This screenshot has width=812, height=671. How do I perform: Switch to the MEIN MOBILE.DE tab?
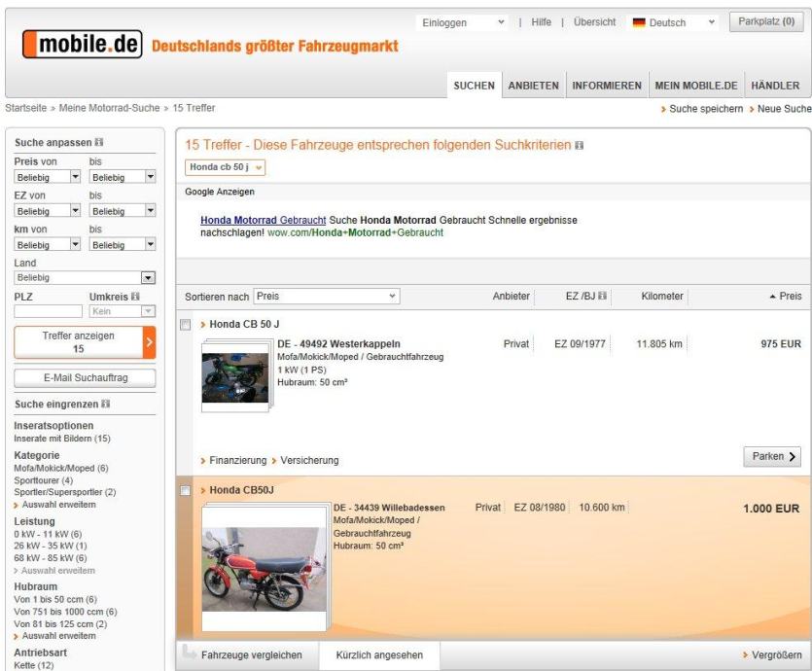pos(696,86)
